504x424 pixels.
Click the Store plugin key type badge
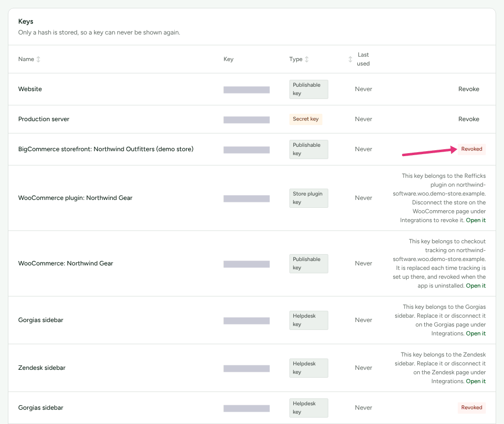pos(309,198)
